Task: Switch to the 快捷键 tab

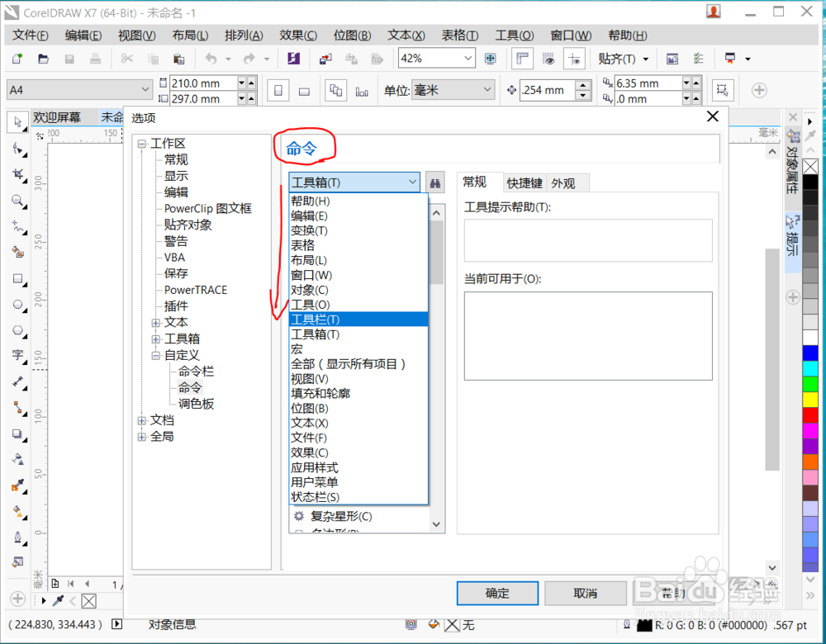Action: pyautogui.click(x=525, y=183)
